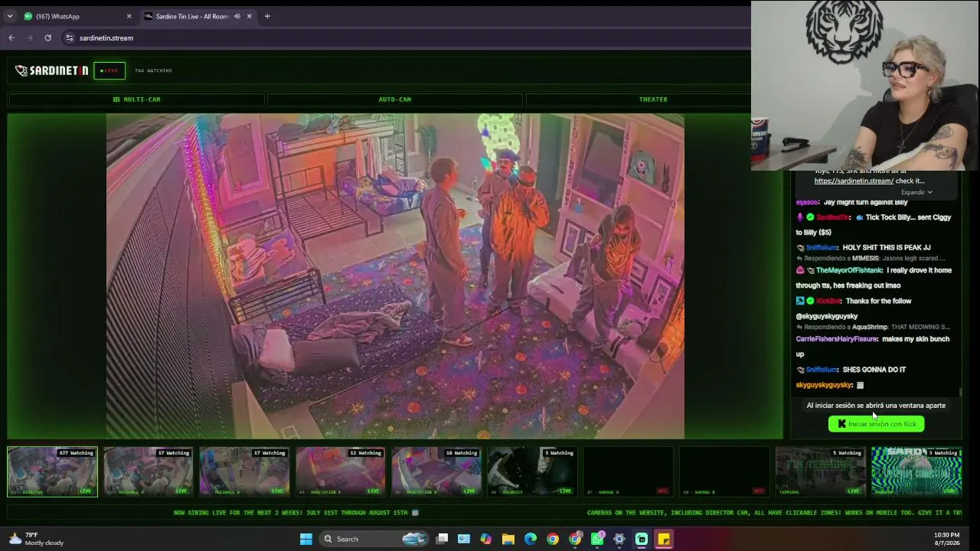Image resolution: width=980 pixels, height=551 pixels.
Task: Click the SardineTin username in chat
Action: tap(833, 217)
